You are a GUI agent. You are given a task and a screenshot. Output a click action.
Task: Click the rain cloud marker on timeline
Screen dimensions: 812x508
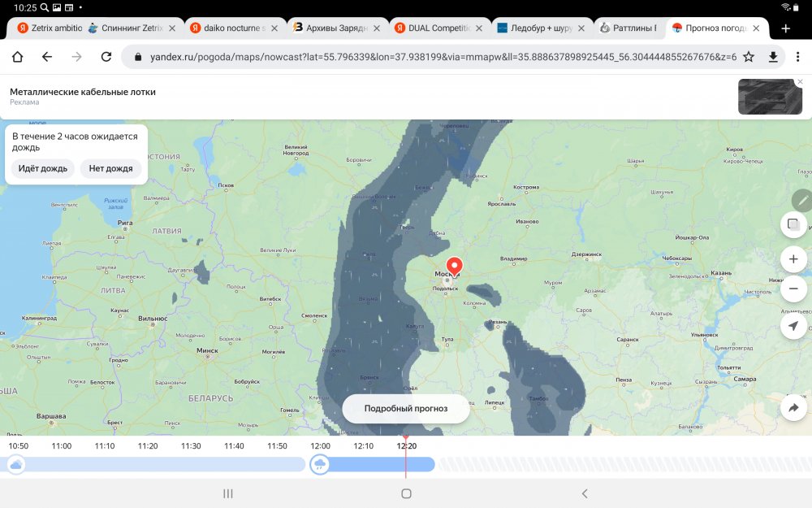(320, 464)
